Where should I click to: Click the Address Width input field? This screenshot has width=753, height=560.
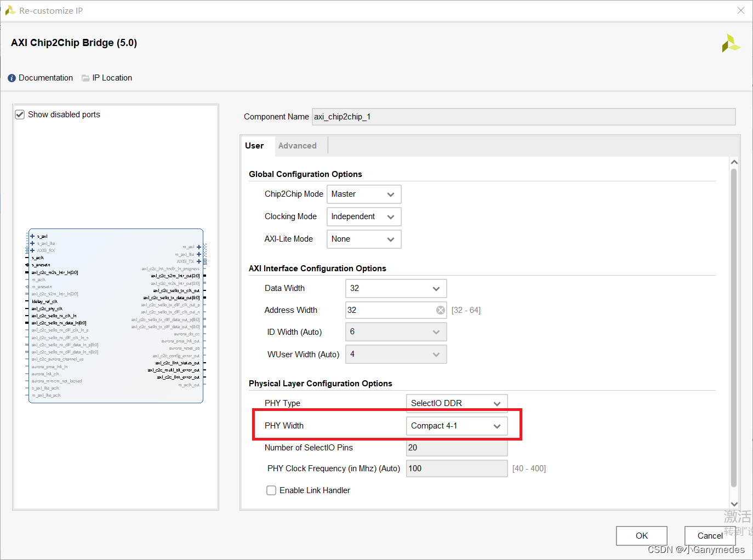[396, 310]
